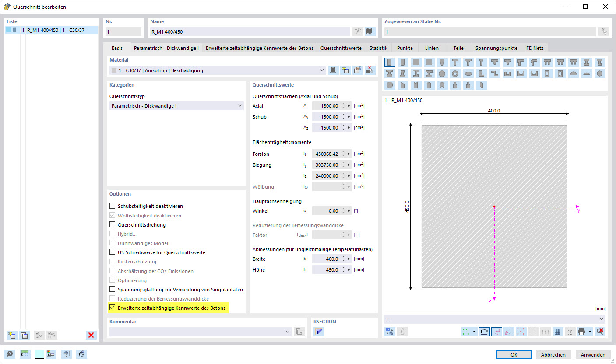Viewport: 616px width, 364px height.
Task: Open comment library button beside Kommentar
Action: 299,332
